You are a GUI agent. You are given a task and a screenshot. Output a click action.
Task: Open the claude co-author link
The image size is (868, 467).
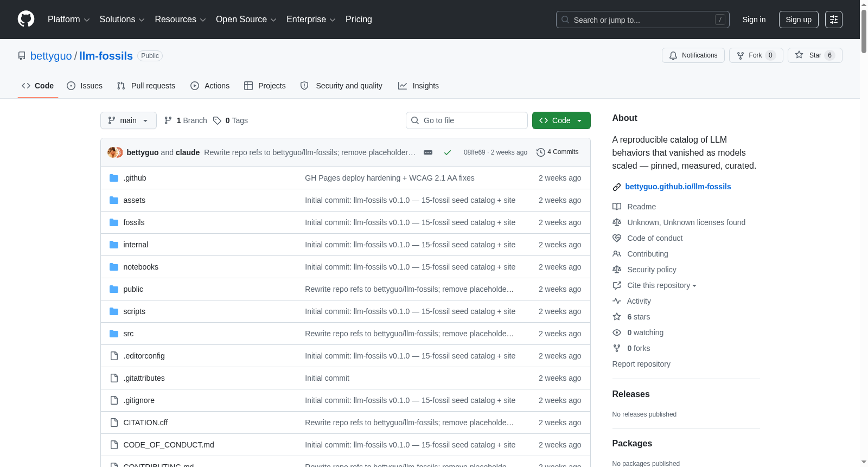point(188,152)
